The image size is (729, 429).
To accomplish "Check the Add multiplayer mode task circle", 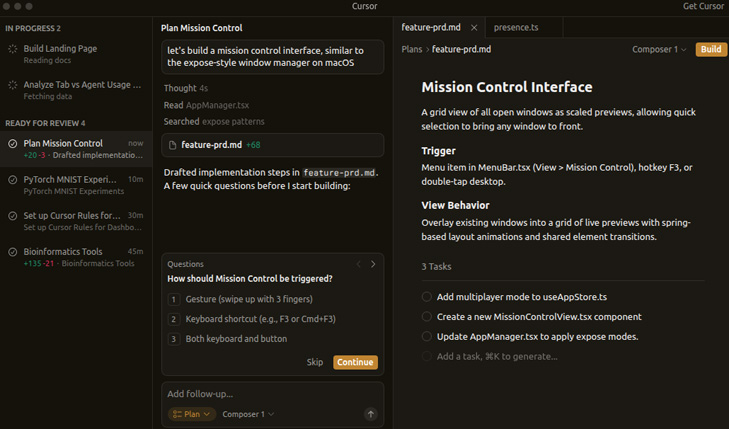I will [x=427, y=297].
